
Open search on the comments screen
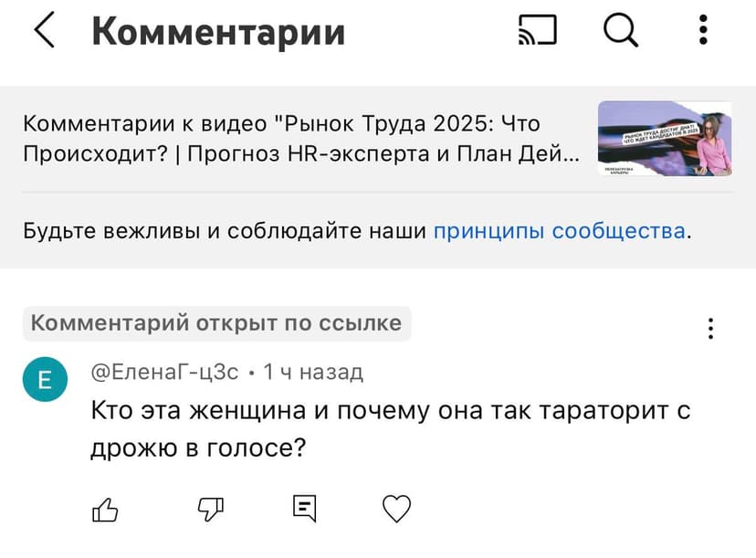point(620,29)
